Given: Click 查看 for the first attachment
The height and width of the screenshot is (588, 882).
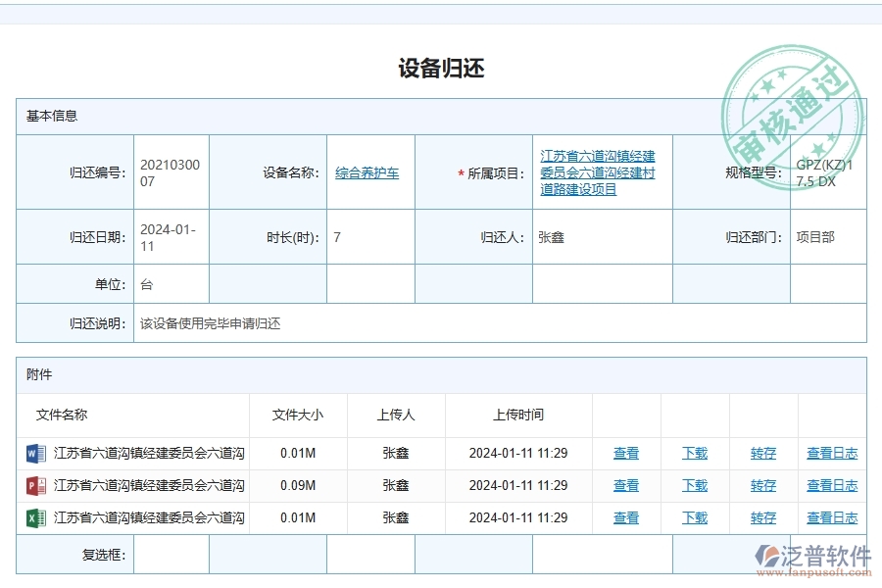Looking at the screenshot, I should tap(625, 453).
